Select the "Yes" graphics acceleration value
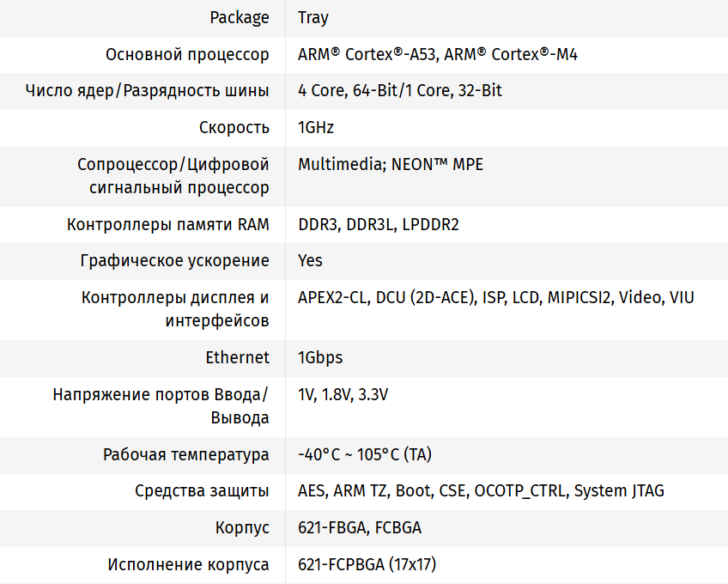The width and height of the screenshot is (728, 584). (x=311, y=260)
